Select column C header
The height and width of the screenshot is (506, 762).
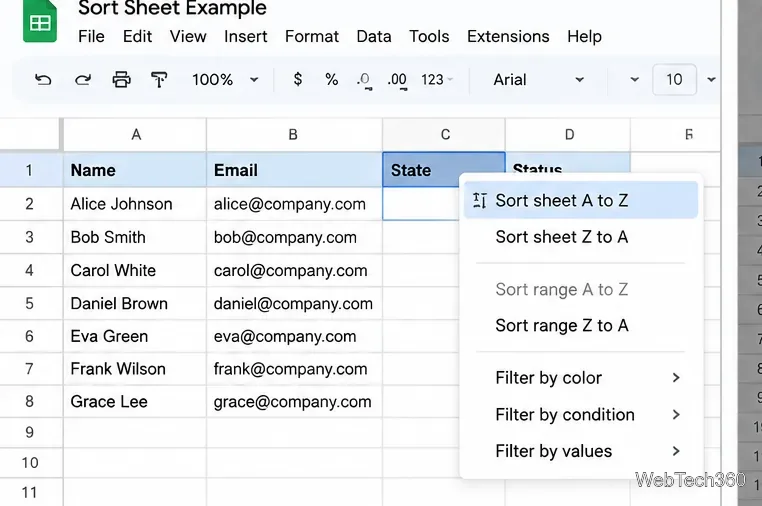444,135
